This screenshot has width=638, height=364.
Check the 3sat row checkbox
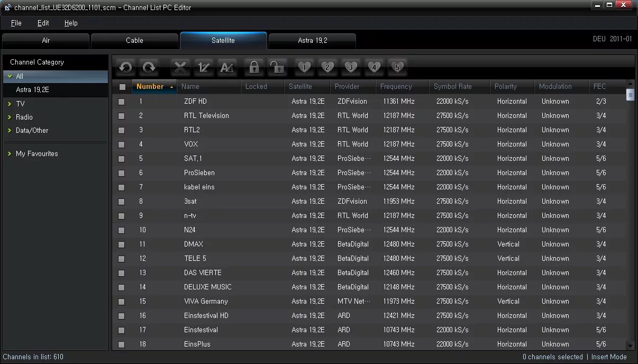pyautogui.click(x=122, y=202)
